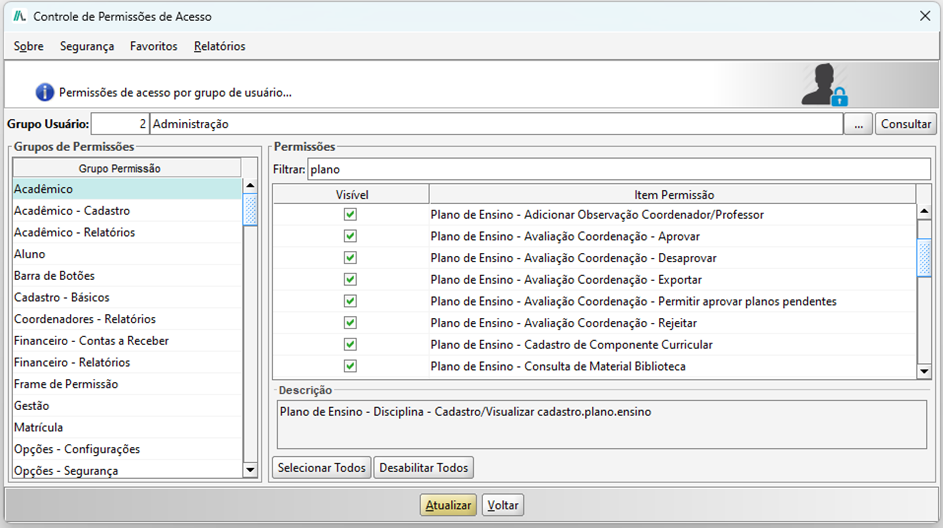Click the Atualizar button
Image resolution: width=943 pixels, height=528 pixels.
[448, 505]
